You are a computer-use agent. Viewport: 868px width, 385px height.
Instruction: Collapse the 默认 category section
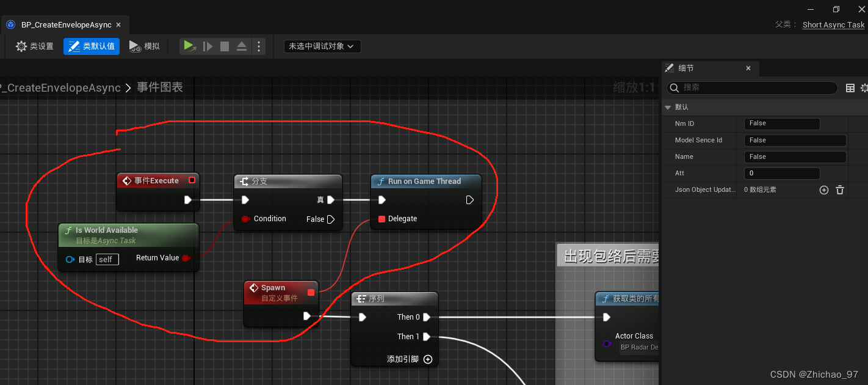click(668, 107)
